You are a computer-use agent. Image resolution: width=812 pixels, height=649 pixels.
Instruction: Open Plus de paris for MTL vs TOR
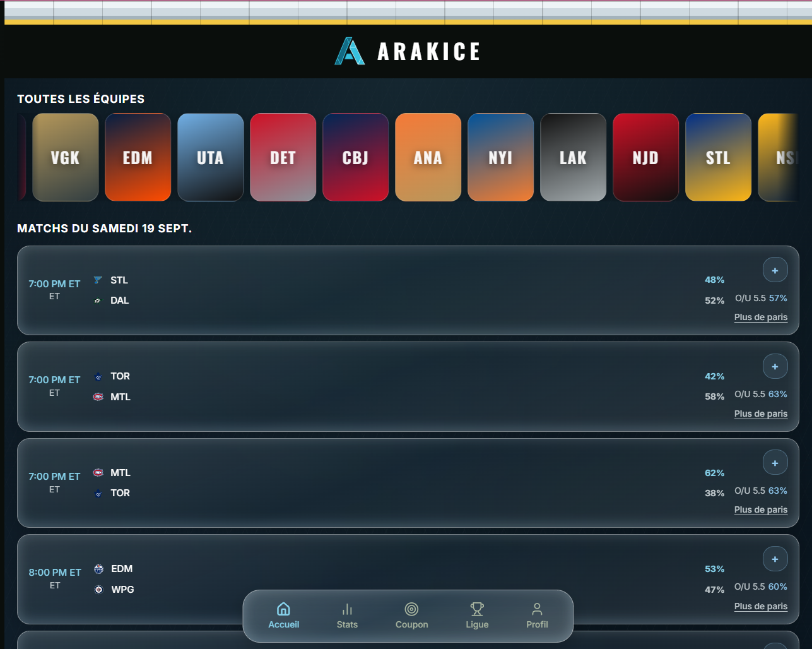(761, 509)
